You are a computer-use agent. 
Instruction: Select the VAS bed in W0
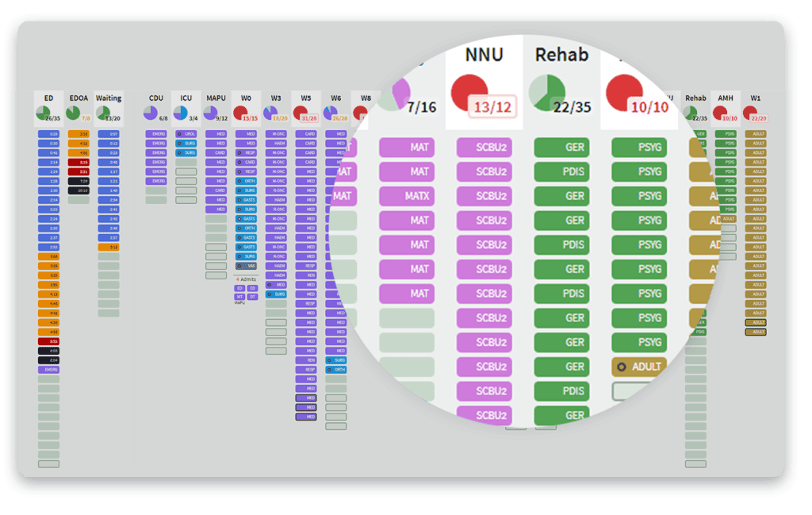[x=246, y=266]
